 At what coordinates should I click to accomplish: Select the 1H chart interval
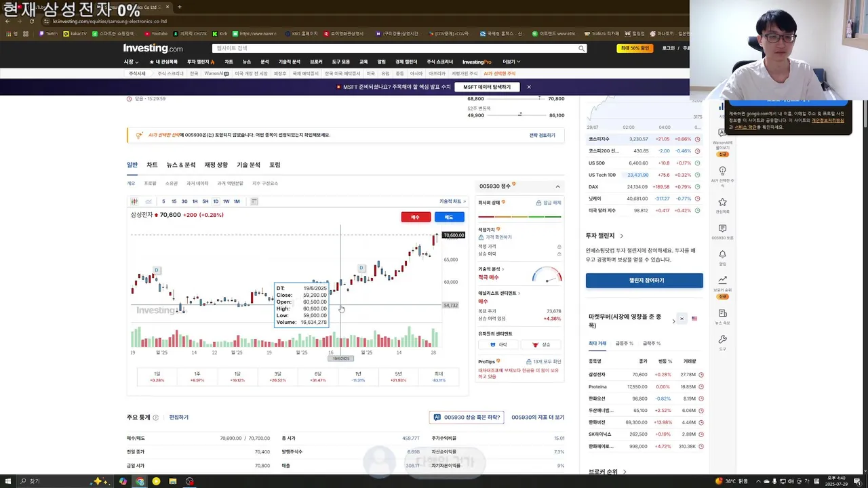point(195,201)
